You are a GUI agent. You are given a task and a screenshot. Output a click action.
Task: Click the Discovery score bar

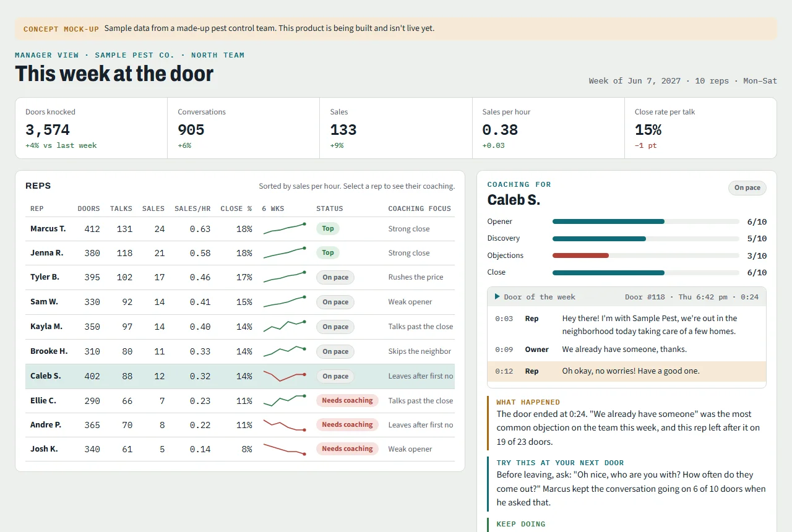pos(645,239)
